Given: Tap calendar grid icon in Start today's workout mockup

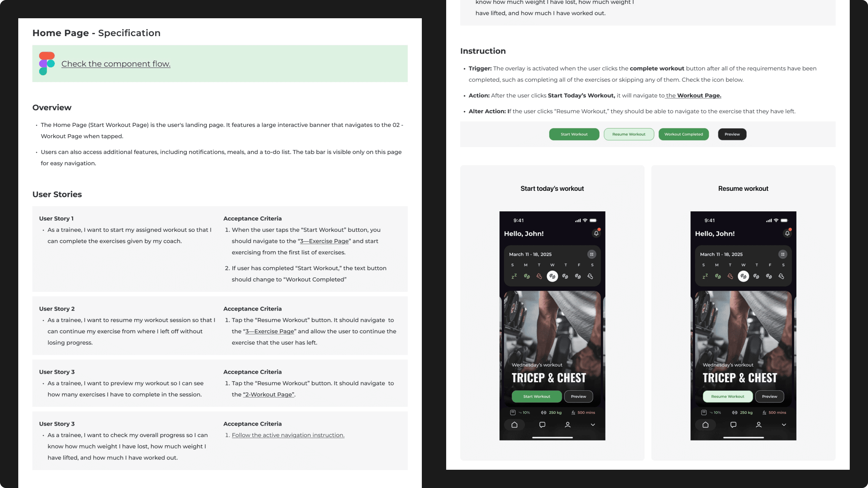Looking at the screenshot, I should 591,254.
